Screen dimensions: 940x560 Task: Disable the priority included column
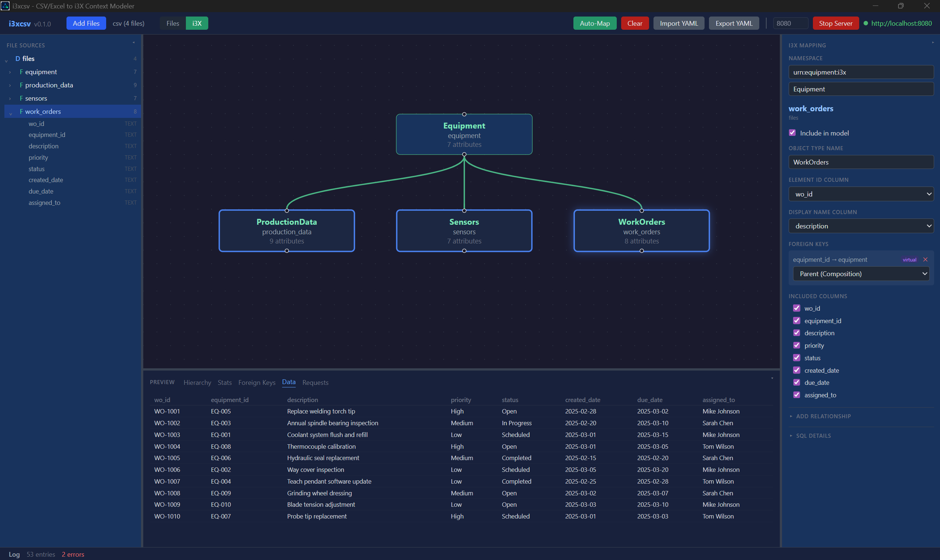click(797, 345)
